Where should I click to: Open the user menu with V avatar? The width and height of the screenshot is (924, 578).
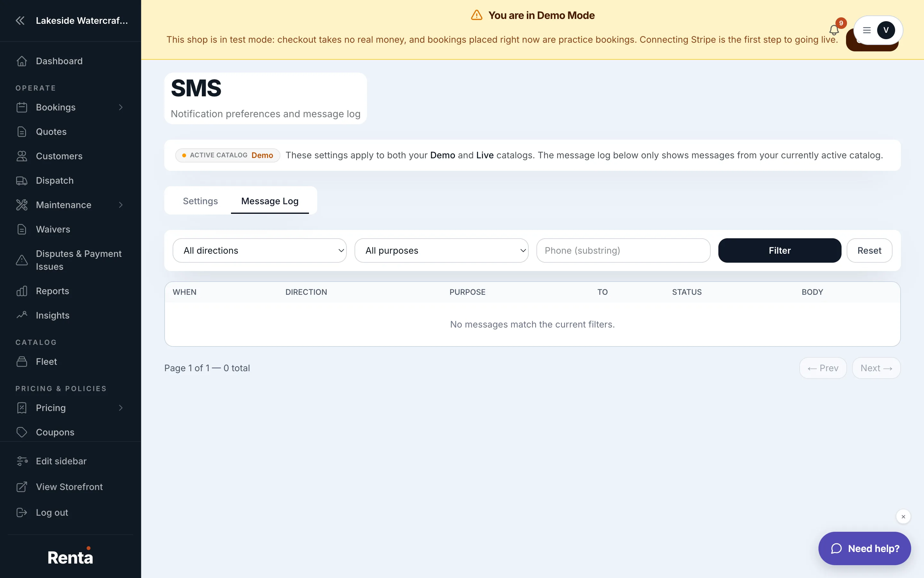tap(878, 30)
